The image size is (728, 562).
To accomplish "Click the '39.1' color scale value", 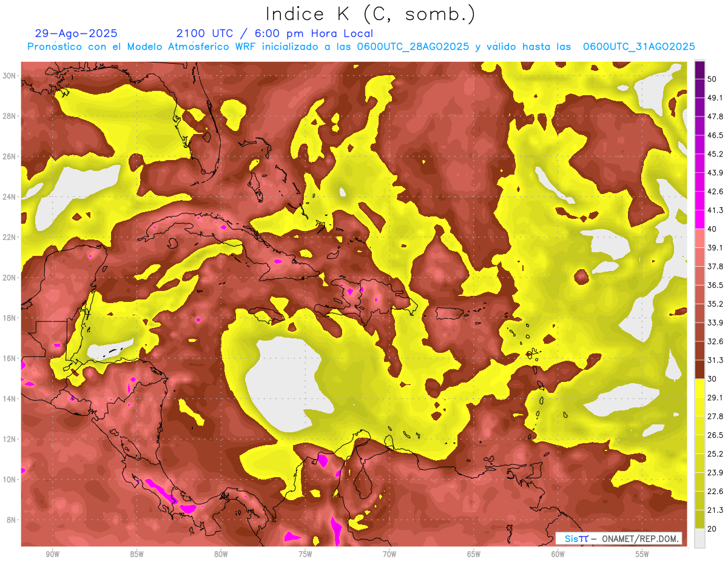I will pyautogui.click(x=715, y=247).
